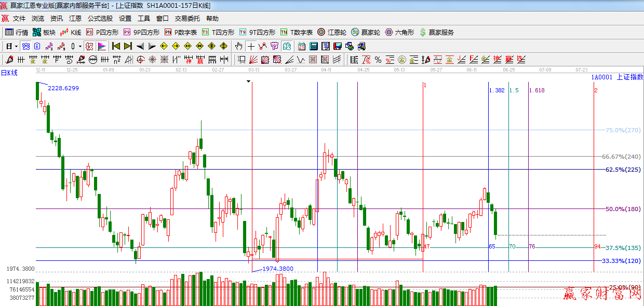This screenshot has width=644, height=306.
Task: Open the calculator icon in toolbar
Action: [314, 46]
